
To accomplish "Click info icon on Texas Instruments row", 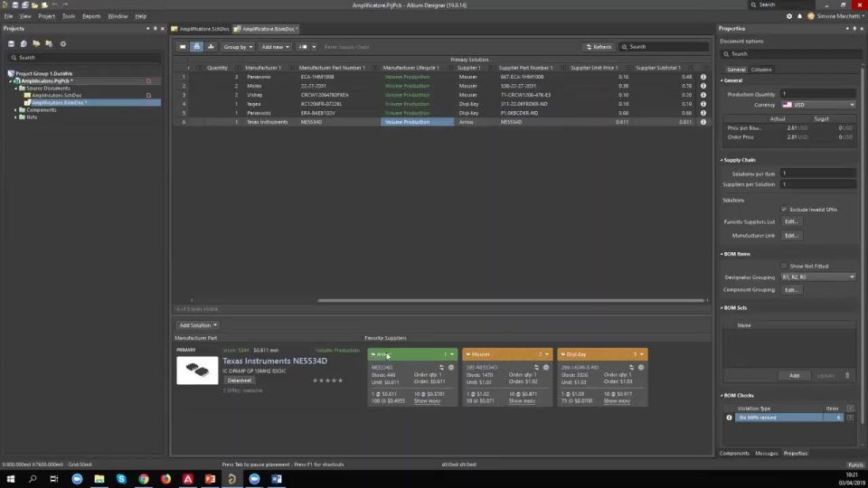I will [703, 122].
